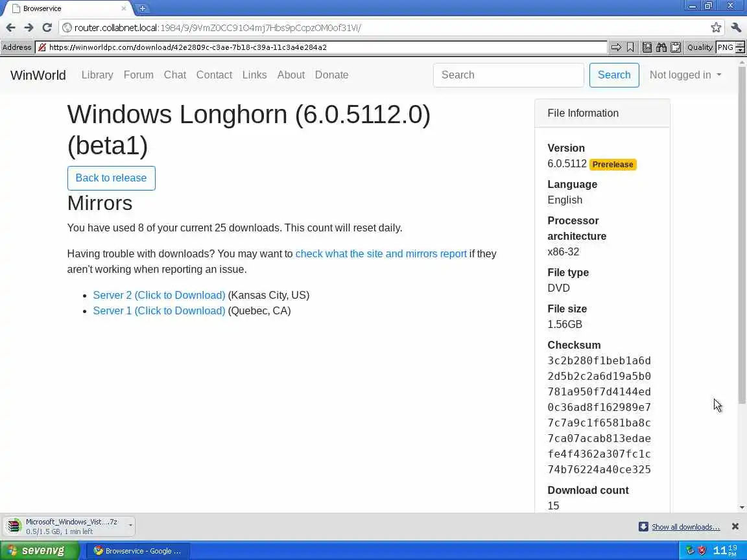
Task: Click the network tray icon
Action: tap(690, 551)
